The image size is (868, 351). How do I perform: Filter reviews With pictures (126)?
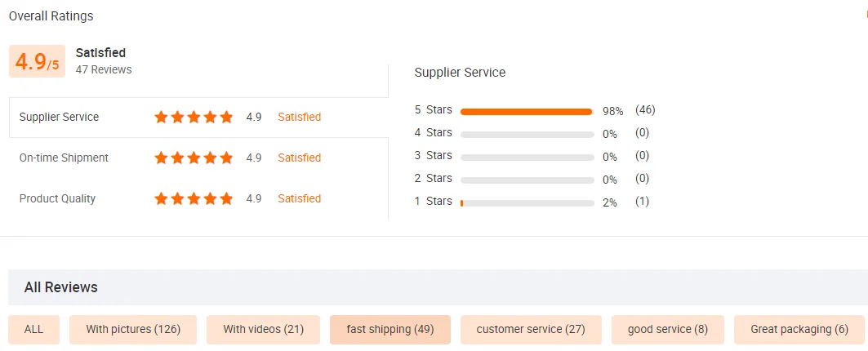pos(133,329)
